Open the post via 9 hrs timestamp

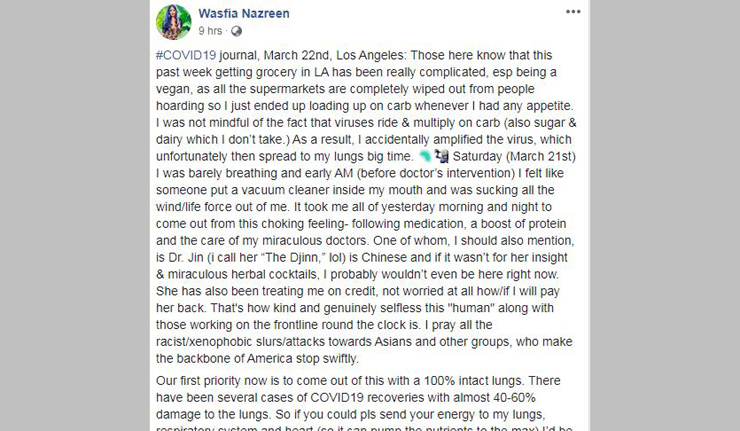pos(210,30)
